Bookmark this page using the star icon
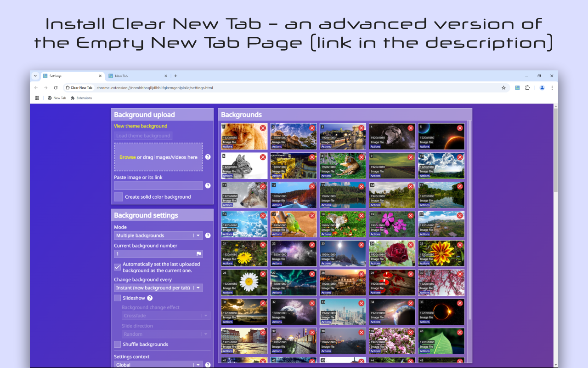The image size is (588, 368). click(503, 87)
